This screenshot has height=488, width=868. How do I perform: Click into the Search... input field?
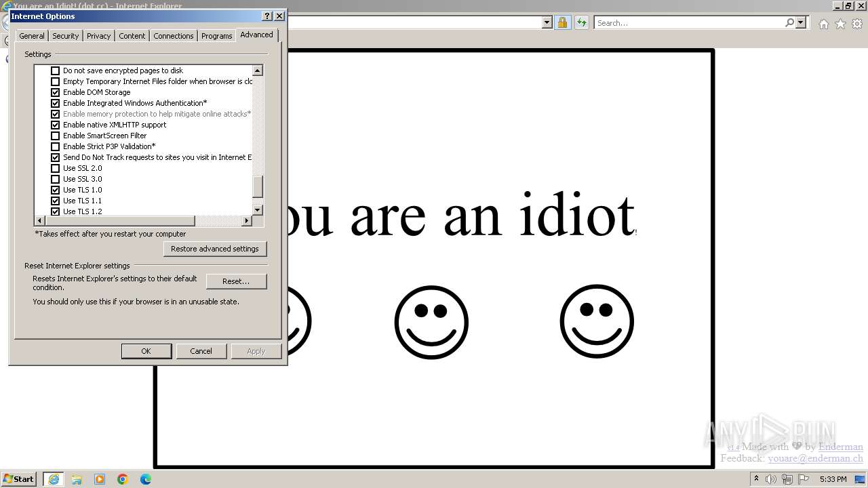click(x=688, y=22)
